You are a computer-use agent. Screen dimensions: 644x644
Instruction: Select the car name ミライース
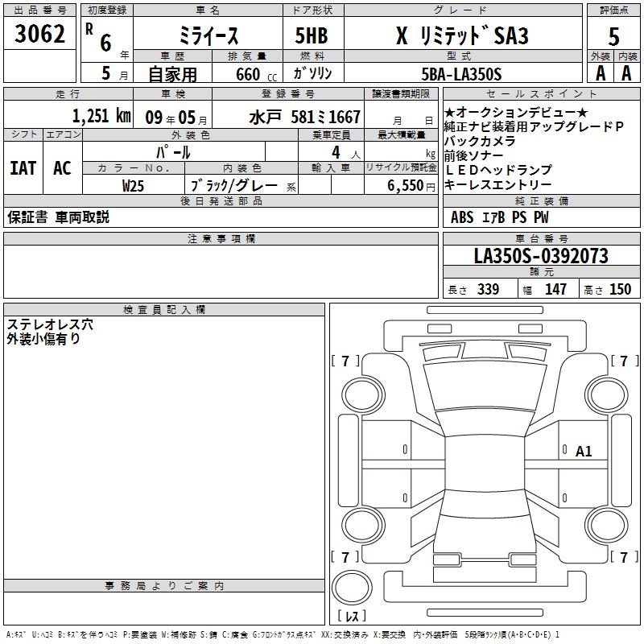click(x=208, y=35)
